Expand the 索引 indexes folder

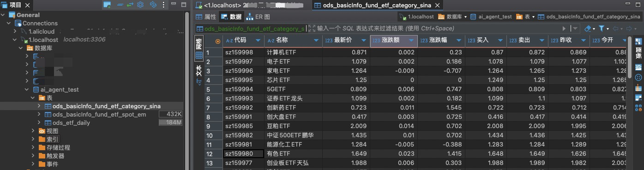[x=33, y=139]
